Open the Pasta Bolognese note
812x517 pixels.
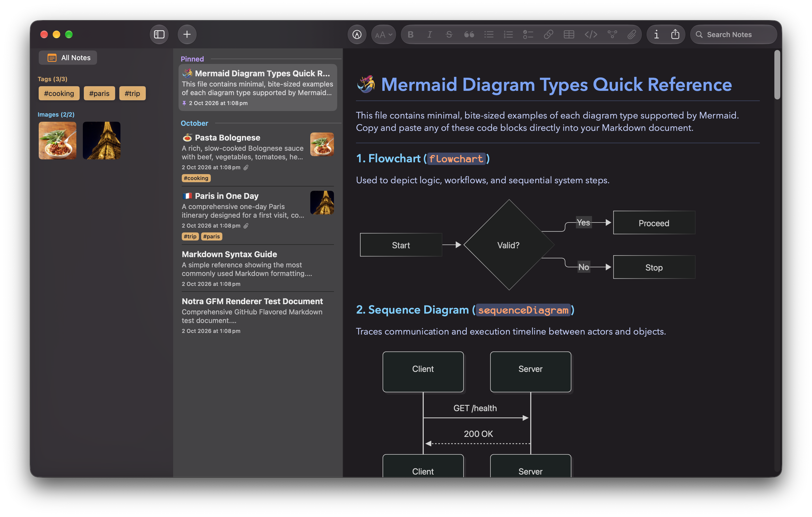point(258,157)
